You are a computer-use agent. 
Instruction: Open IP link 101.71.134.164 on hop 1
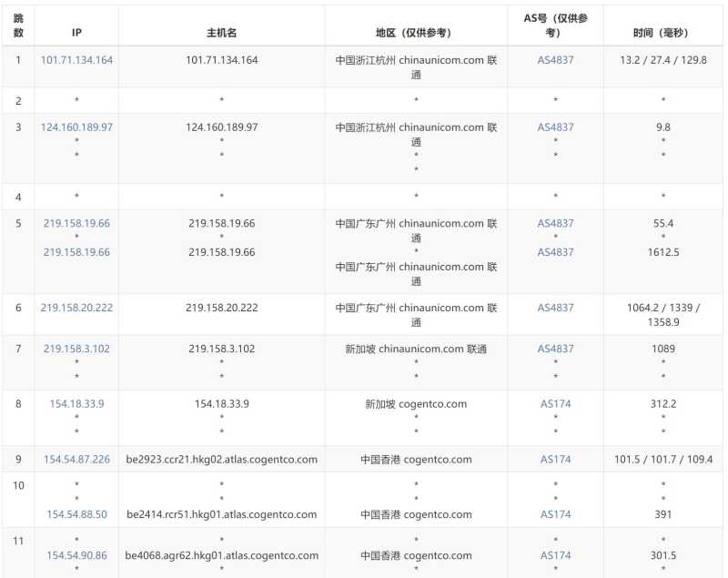[x=76, y=61]
